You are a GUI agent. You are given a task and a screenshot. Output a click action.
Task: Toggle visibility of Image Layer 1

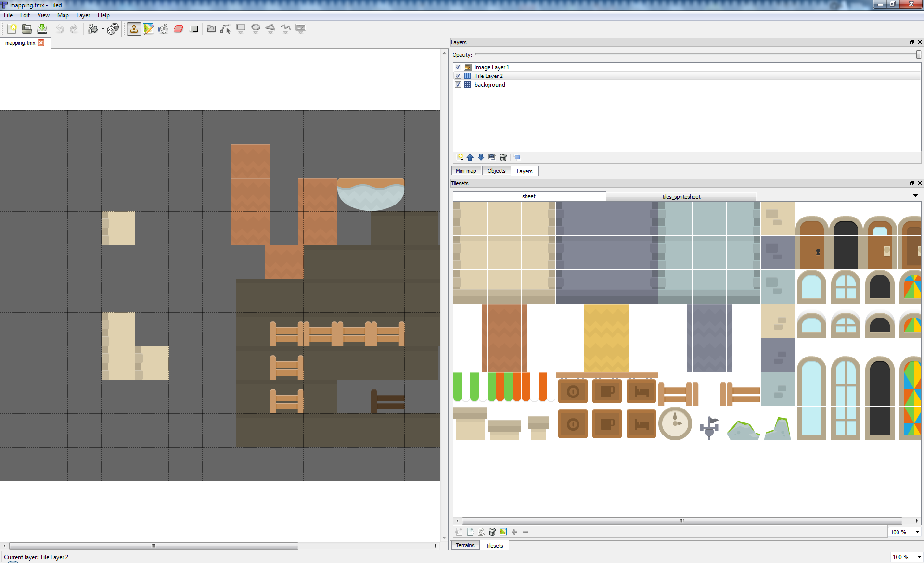(458, 67)
